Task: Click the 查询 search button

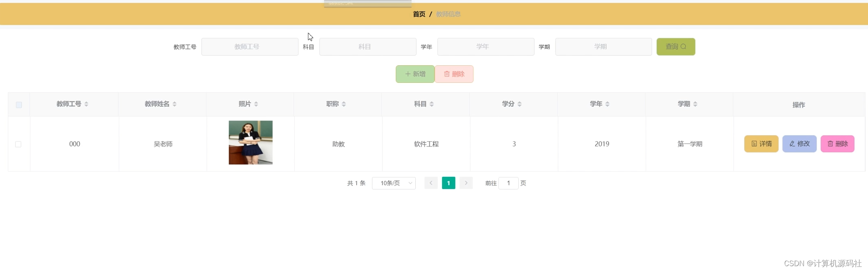Action: [676, 47]
